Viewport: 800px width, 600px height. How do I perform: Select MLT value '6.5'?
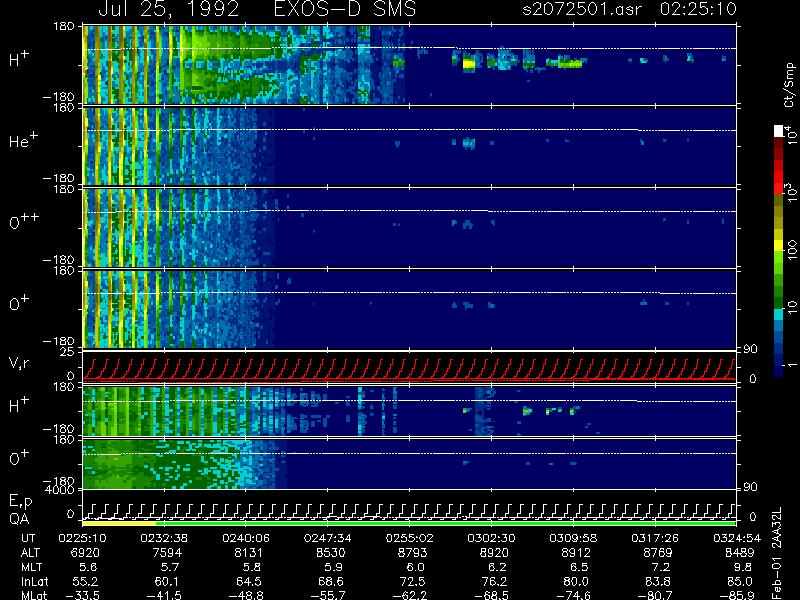[x=579, y=567]
